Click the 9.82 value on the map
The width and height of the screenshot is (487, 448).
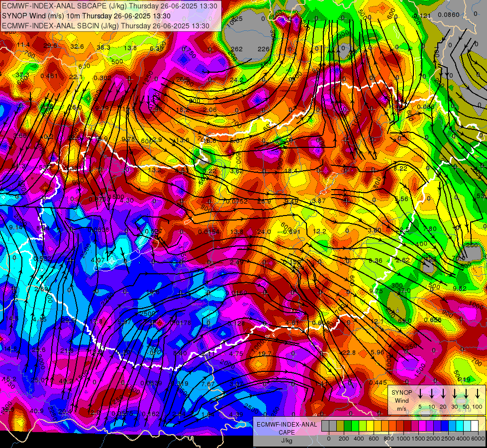pos(459,289)
